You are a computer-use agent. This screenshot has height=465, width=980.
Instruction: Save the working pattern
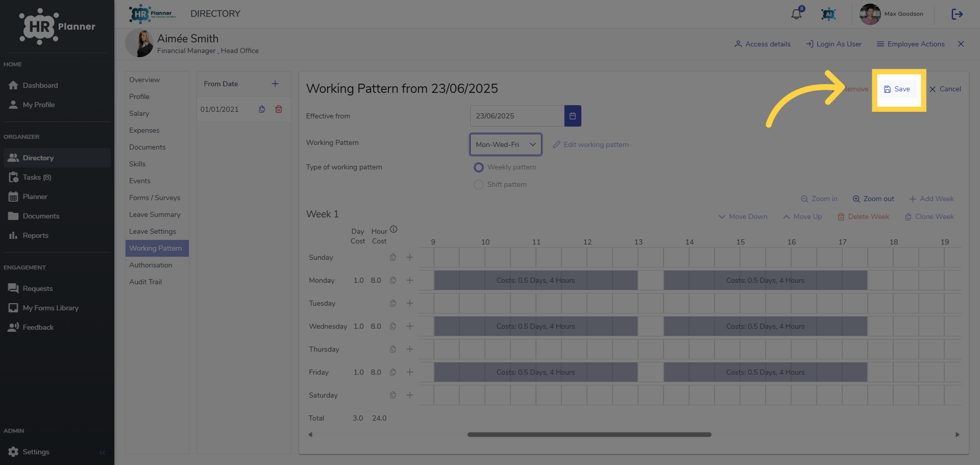pyautogui.click(x=897, y=89)
